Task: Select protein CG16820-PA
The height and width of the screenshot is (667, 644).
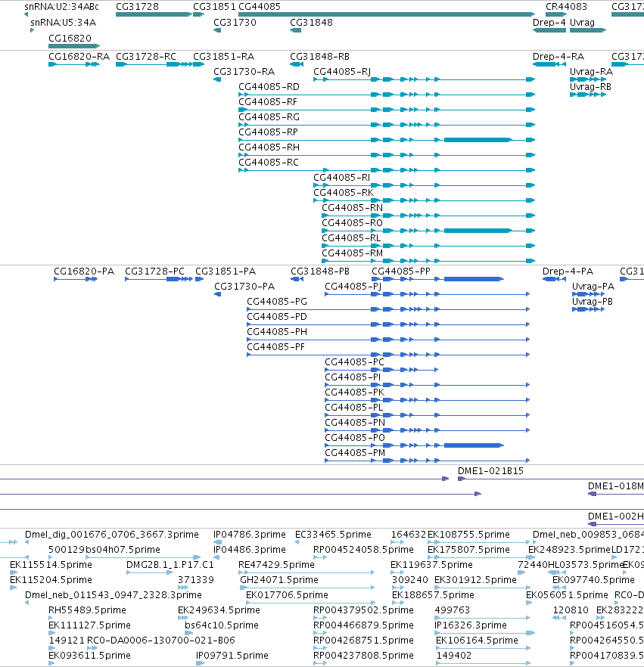Action: point(76,279)
